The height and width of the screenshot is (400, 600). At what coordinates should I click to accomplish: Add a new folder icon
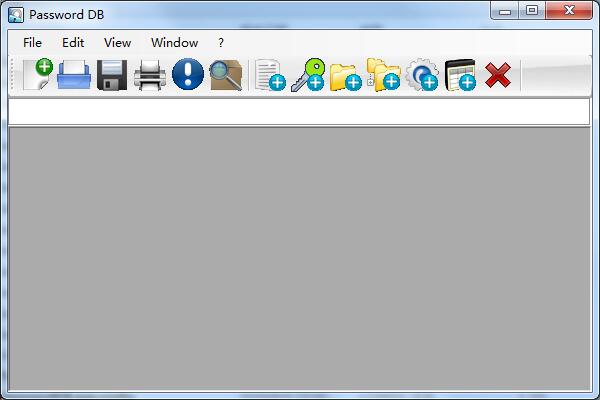coord(346,77)
